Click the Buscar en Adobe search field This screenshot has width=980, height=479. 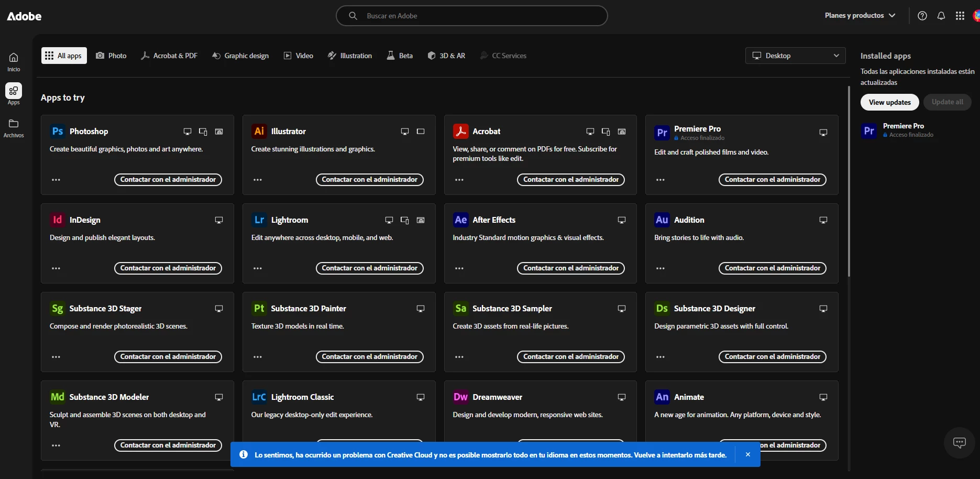tap(471, 16)
